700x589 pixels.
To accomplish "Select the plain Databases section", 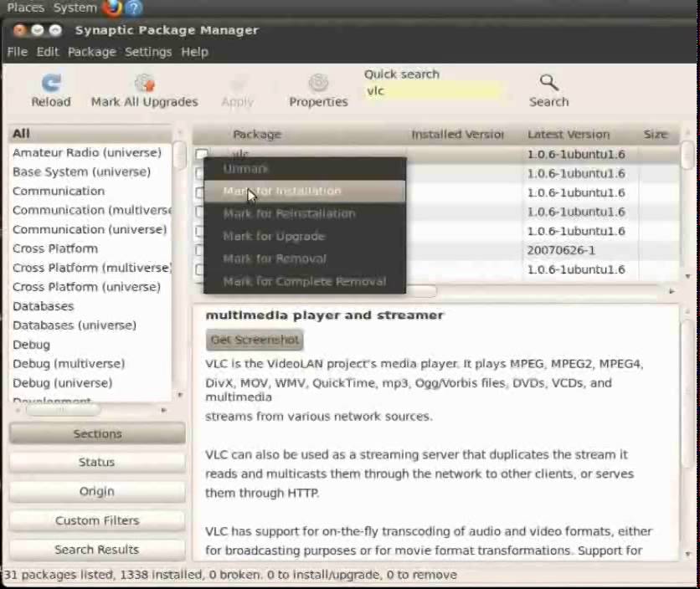I will coord(90,306).
